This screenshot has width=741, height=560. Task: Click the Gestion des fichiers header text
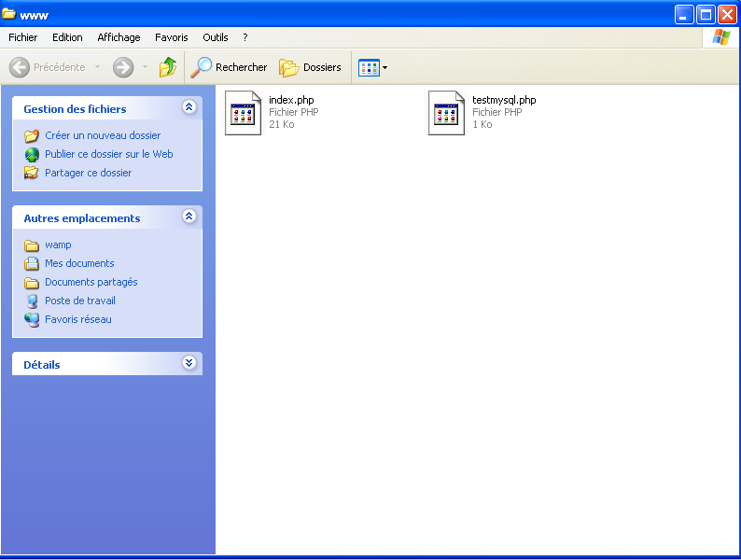75,109
